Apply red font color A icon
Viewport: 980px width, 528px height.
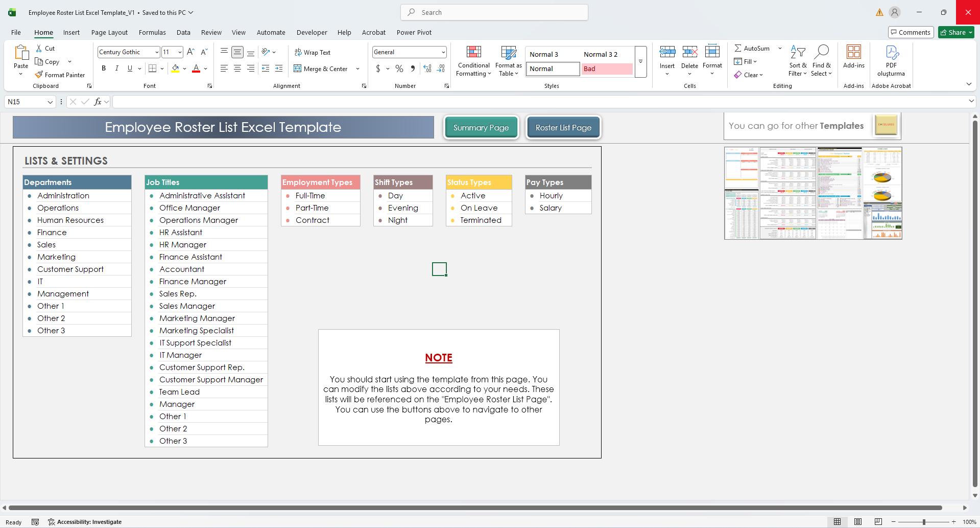(x=196, y=68)
